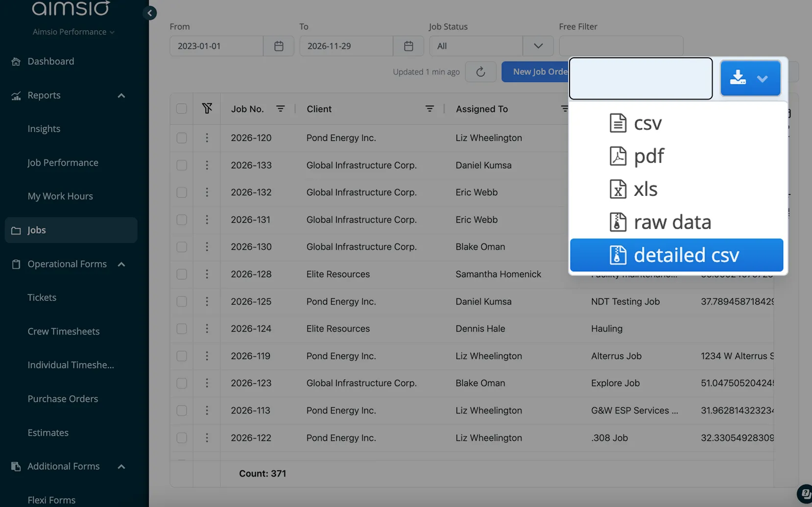
Task: Choose csv export option
Action: pyautogui.click(x=677, y=123)
